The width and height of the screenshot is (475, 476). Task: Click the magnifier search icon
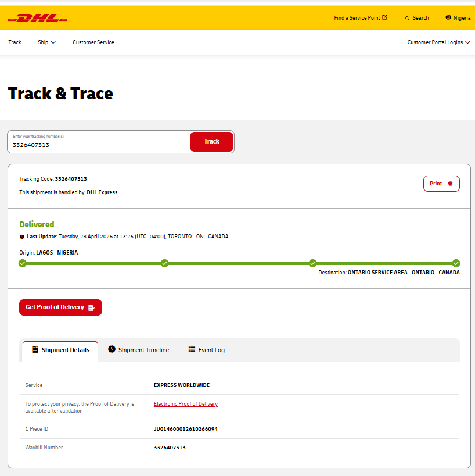407,18
